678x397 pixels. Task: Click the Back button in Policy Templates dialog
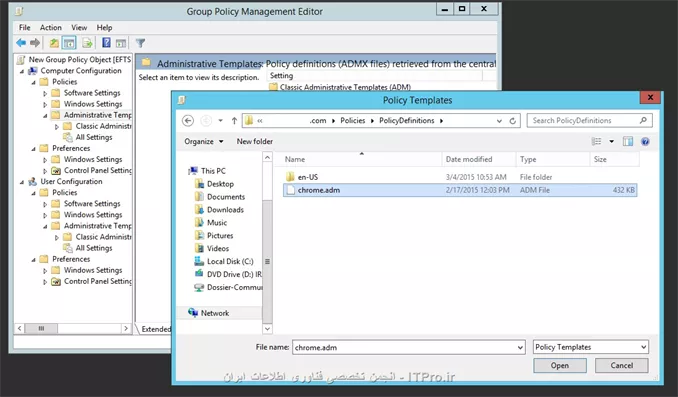(188, 121)
